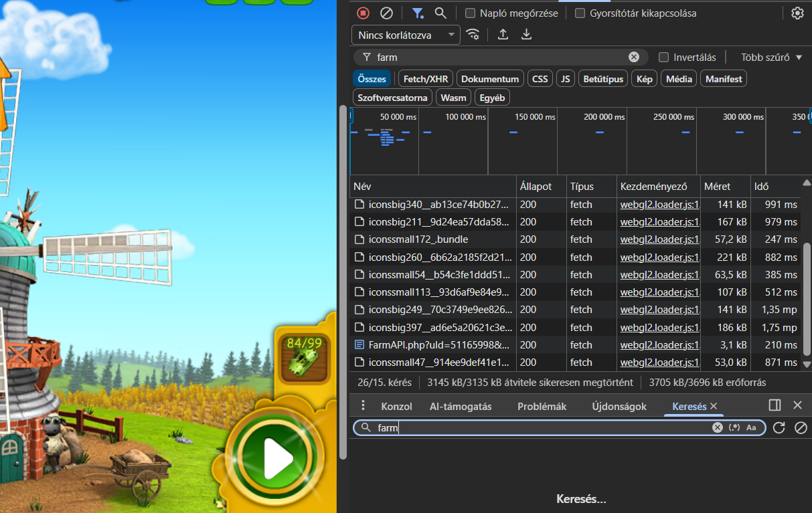The height and width of the screenshot is (513, 812).
Task: Click the import HAR upload icon
Action: click(x=503, y=35)
